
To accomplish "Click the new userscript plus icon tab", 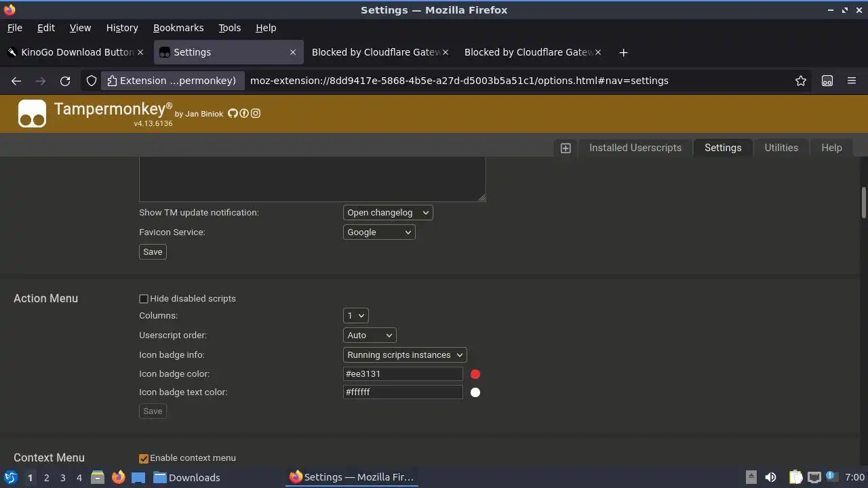I will [x=566, y=148].
